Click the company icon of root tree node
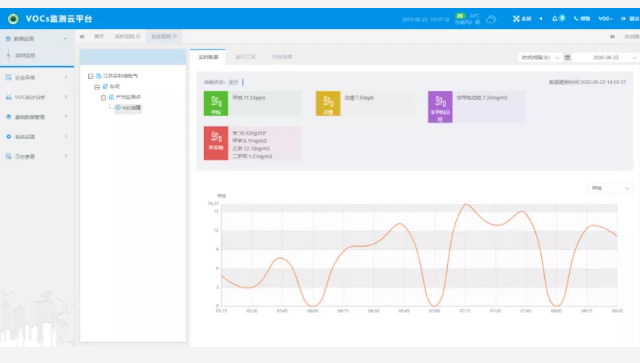The height and width of the screenshot is (363, 640). click(x=99, y=76)
